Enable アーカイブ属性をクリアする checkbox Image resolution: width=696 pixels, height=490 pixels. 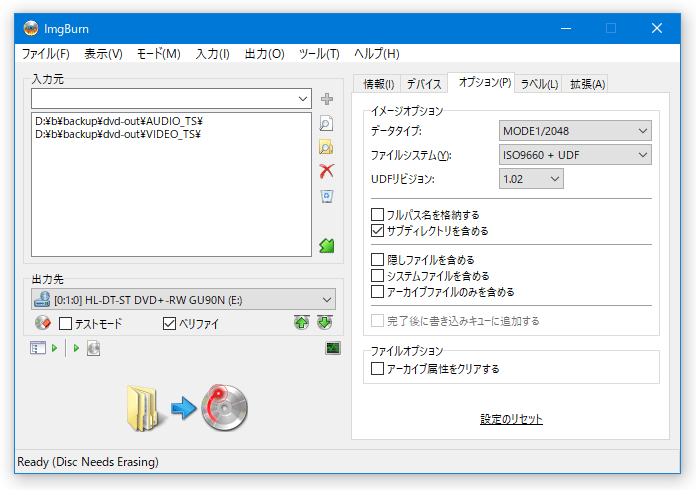coord(377,369)
